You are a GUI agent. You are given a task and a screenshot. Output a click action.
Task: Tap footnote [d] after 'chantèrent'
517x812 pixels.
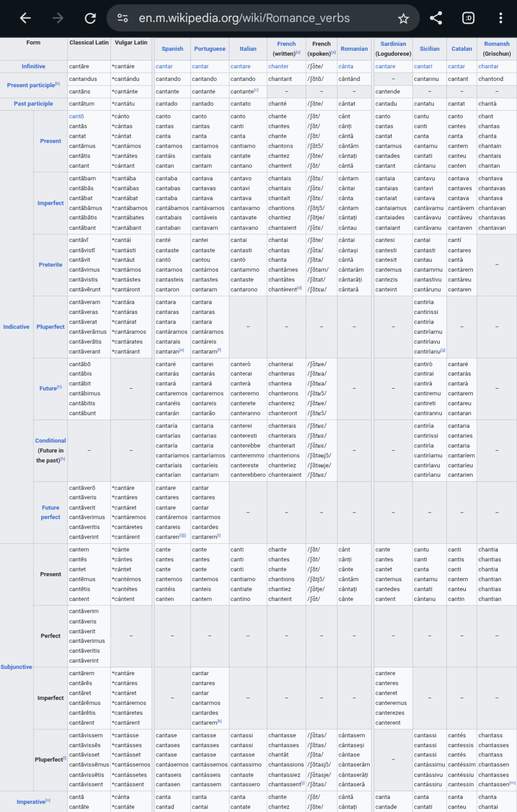(300, 288)
